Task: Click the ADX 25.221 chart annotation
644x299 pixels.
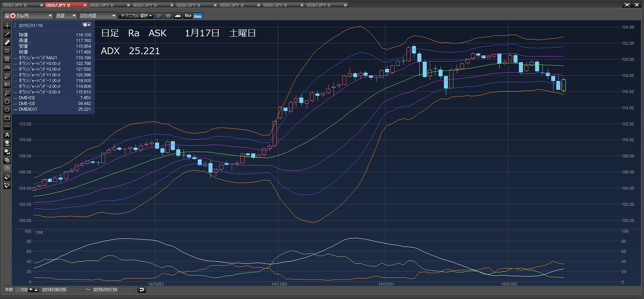Action: tap(130, 51)
